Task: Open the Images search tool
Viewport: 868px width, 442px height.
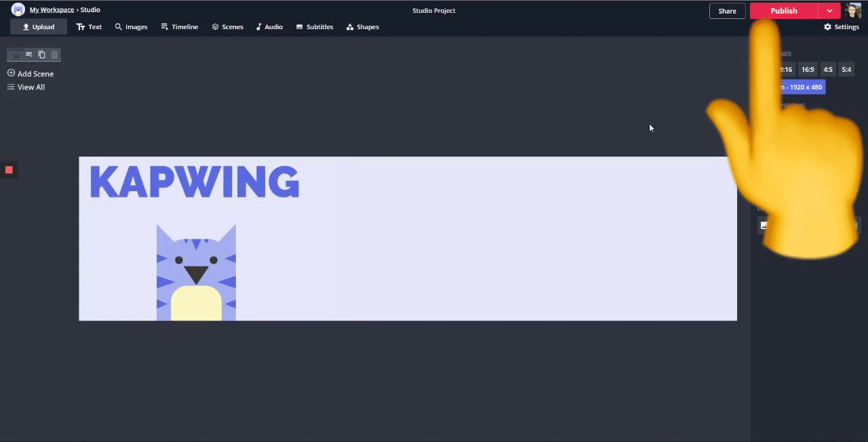Action: coord(131,27)
